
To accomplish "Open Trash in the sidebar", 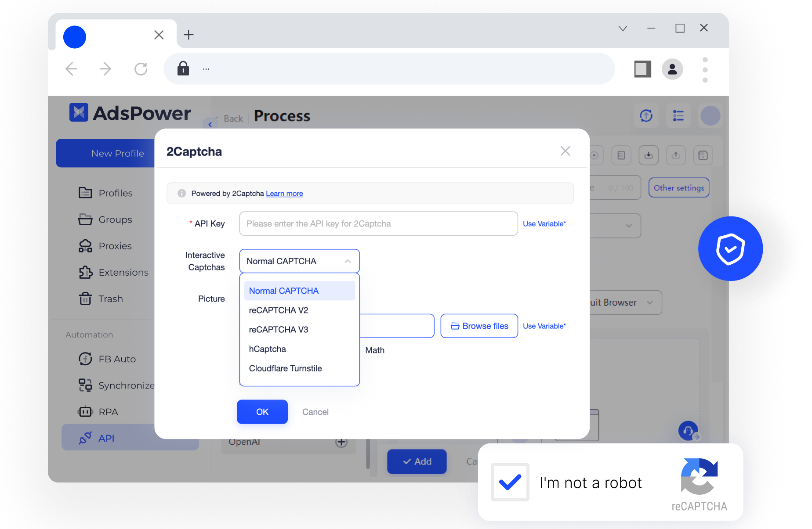I will [x=101, y=299].
